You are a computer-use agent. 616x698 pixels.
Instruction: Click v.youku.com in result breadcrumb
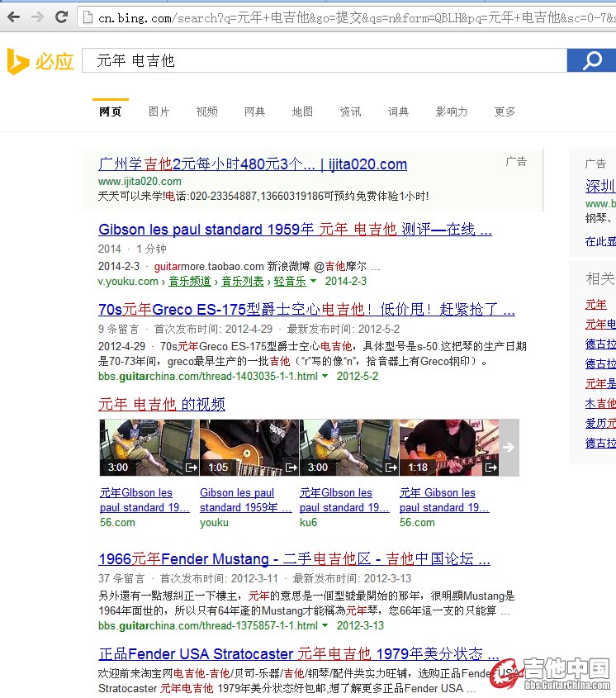coord(128,282)
